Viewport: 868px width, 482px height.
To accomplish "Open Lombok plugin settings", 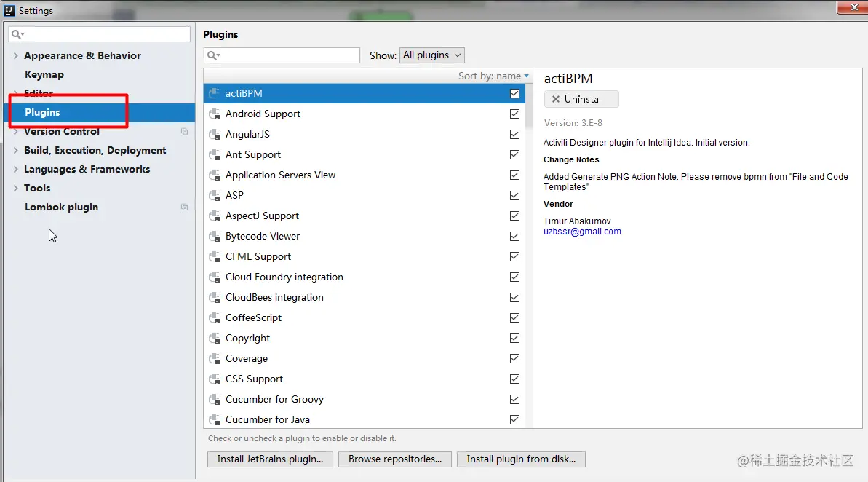I will pos(61,208).
